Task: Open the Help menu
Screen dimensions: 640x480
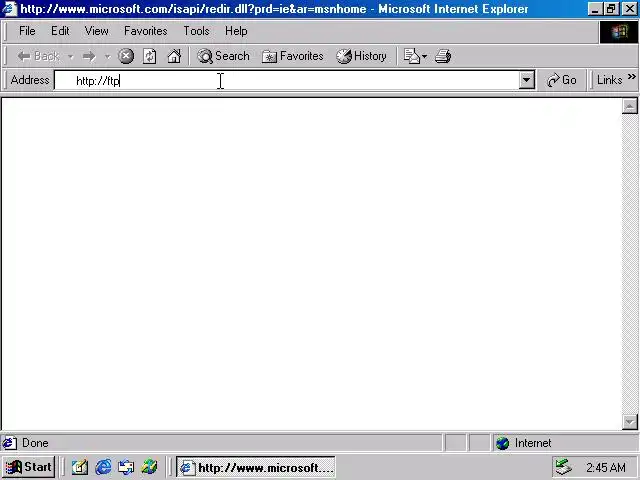Action: 236,31
